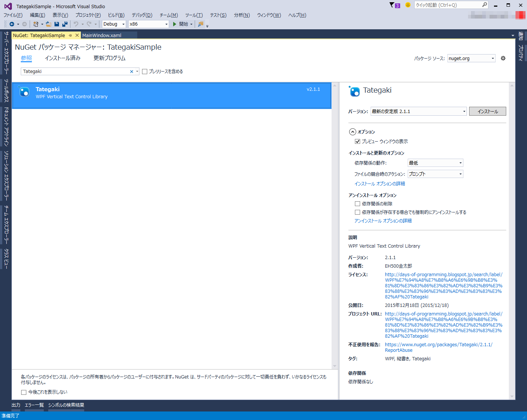
Task: Open the Find Symbol Results panel tab
Action: tap(66, 405)
